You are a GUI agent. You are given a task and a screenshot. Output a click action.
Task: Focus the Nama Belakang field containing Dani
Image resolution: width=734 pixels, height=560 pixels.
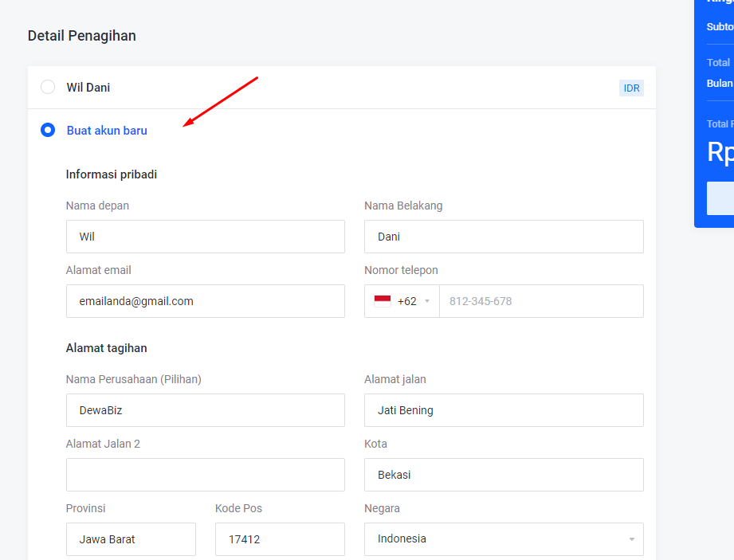(x=504, y=237)
